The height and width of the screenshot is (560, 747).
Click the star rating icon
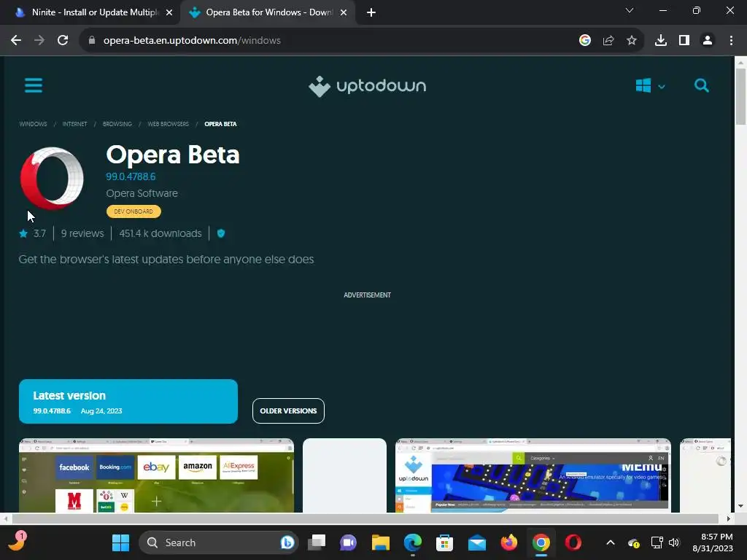coord(23,233)
